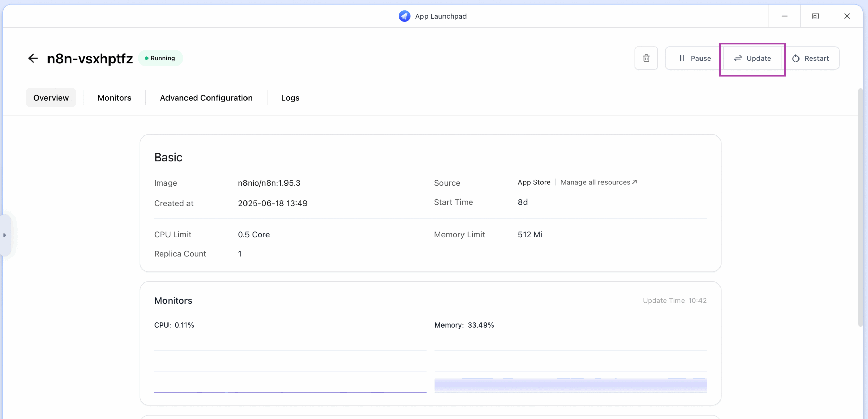Click the app title n8n-vsxhptfz
The width and height of the screenshot is (868, 419).
tap(90, 58)
